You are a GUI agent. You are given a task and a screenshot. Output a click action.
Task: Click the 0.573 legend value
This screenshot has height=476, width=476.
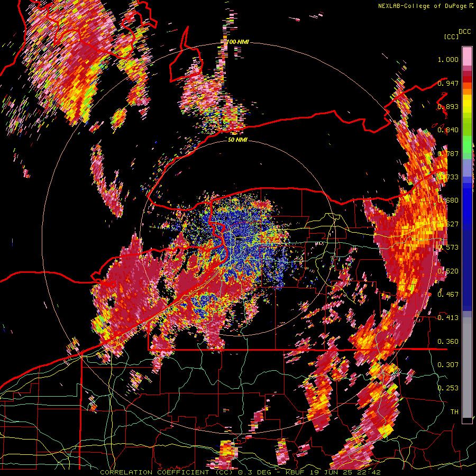448,248
